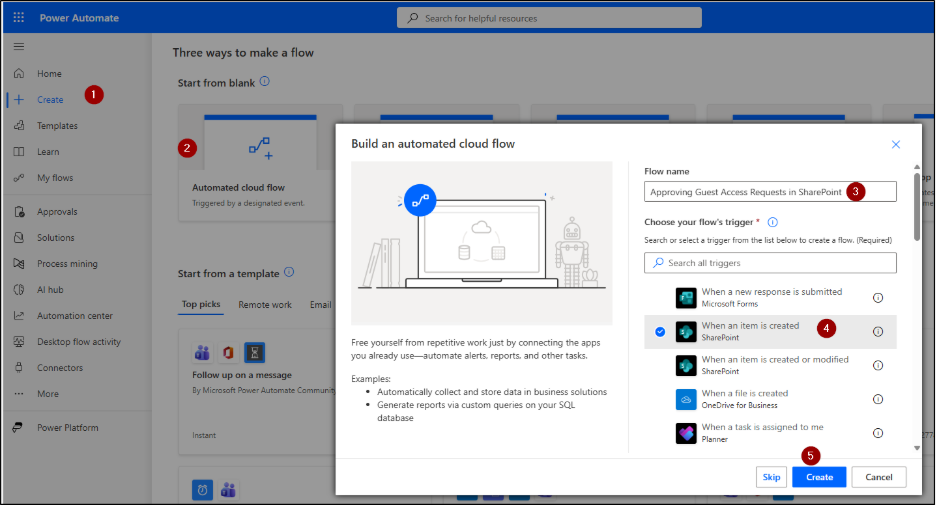Open the app launcher waffle icon
Screen dimensions: 936x505
[19, 18]
